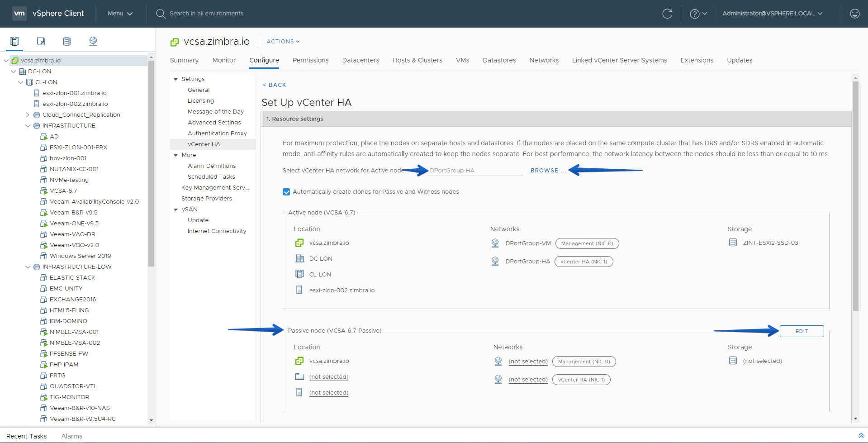The width and height of the screenshot is (868, 443).
Task: Switch to the Permissions tab
Action: 310,60
